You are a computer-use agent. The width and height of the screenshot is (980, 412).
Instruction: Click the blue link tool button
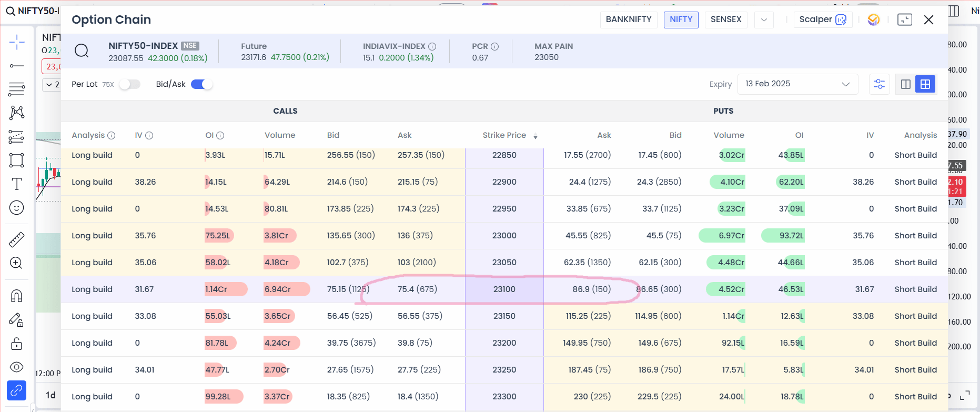(17, 390)
